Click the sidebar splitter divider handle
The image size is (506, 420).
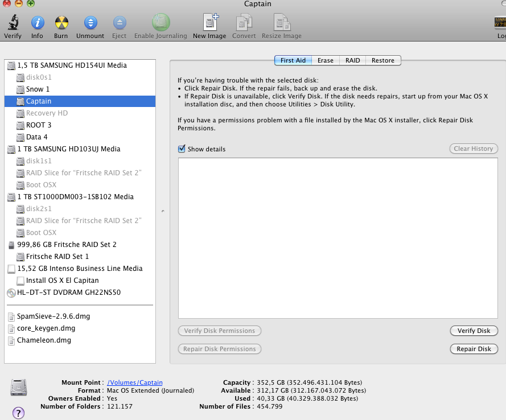coord(163,211)
